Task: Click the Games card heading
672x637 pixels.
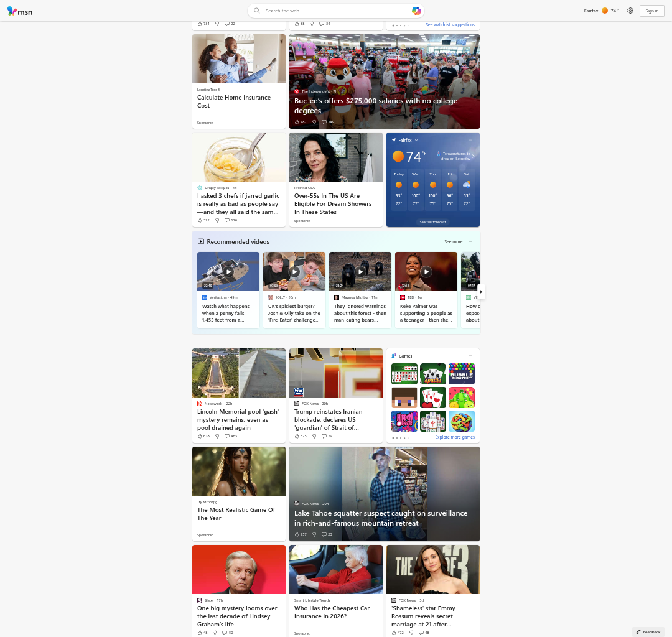Action: point(405,356)
